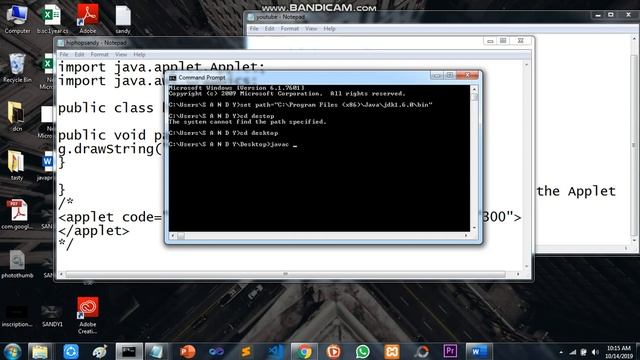
Task: Open the Computer desktop icon
Action: (17, 18)
